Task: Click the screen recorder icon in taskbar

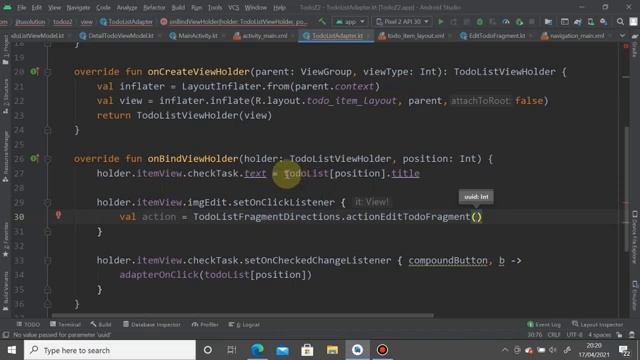Action: 382,350
